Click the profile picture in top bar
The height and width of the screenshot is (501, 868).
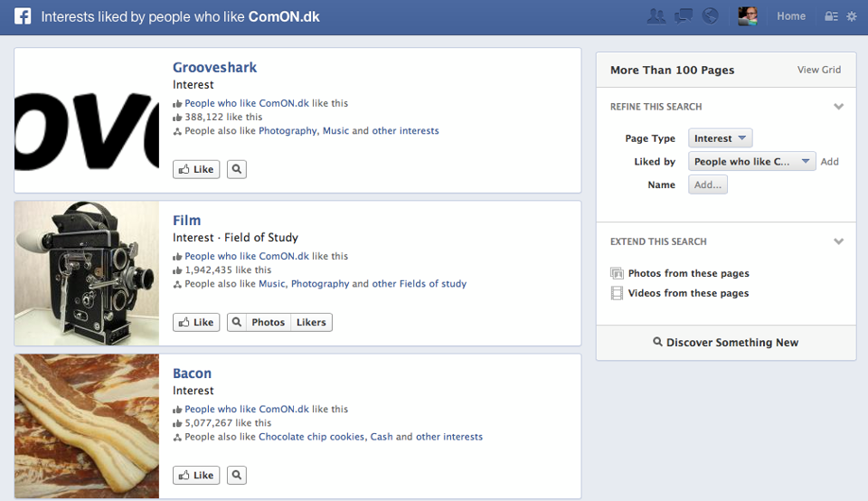[x=747, y=16]
